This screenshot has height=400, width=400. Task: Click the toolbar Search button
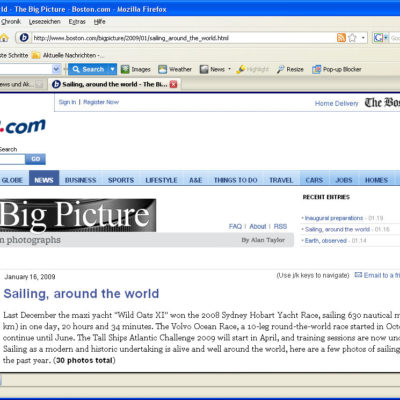tap(89, 69)
